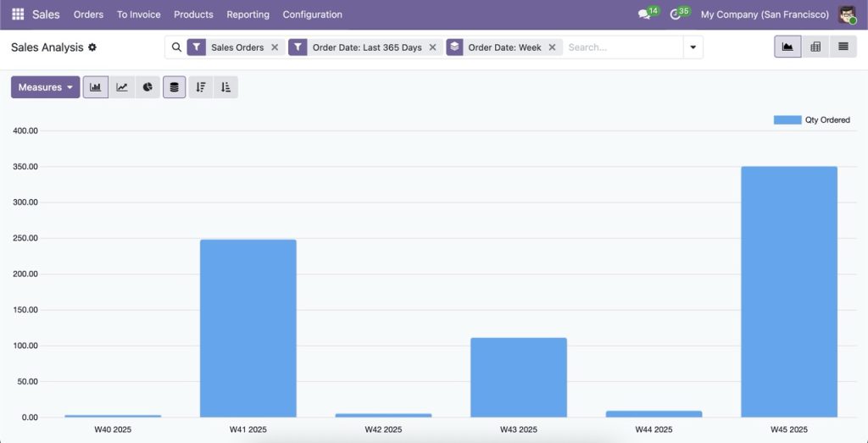Open the Sales Analysis gear menu
Viewport: 868px width, 443px height.
point(92,47)
